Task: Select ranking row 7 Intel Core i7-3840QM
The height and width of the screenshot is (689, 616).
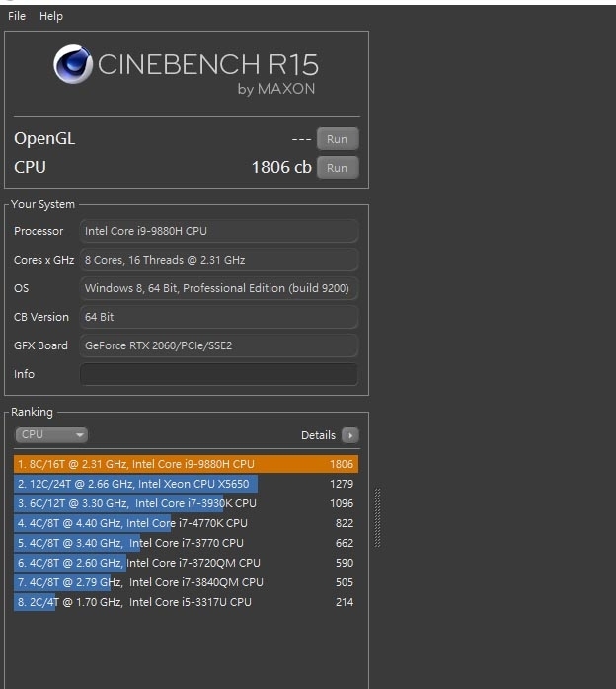Action: (186, 582)
